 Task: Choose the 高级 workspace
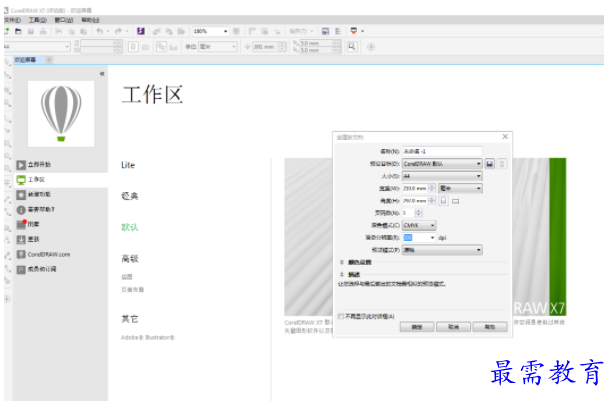(x=130, y=258)
